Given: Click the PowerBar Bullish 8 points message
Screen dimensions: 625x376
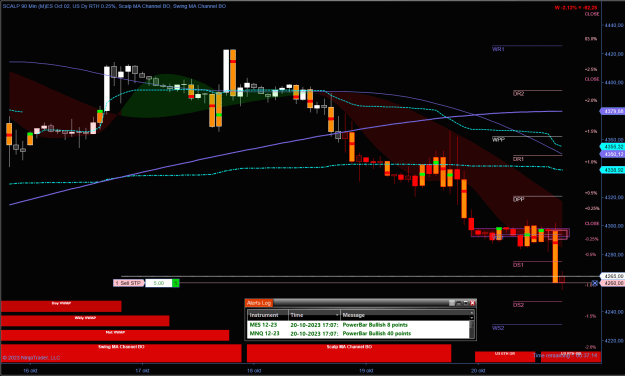Looking at the screenshot, I should click(x=375, y=325).
